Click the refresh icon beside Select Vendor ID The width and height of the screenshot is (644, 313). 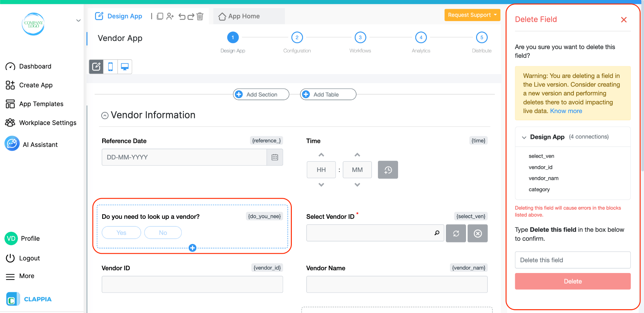tap(456, 233)
